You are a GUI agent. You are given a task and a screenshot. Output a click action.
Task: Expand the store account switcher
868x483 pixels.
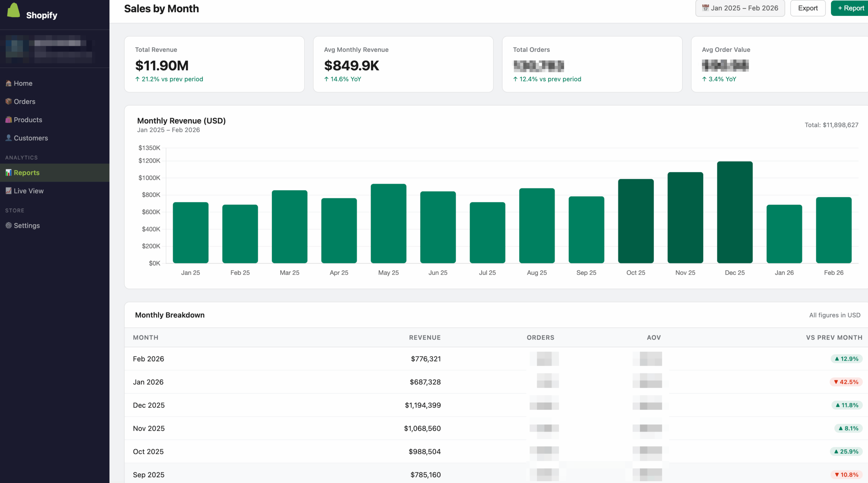[x=54, y=49]
